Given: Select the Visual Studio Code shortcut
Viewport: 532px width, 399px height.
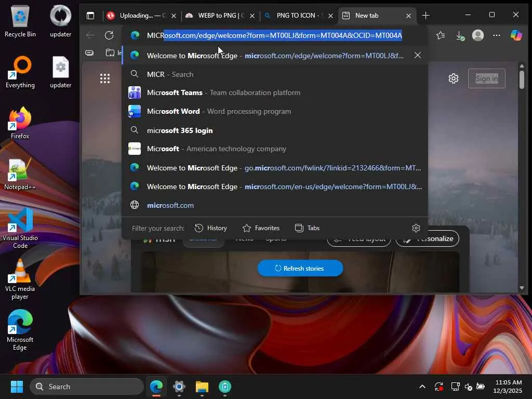Looking at the screenshot, I should [20, 229].
